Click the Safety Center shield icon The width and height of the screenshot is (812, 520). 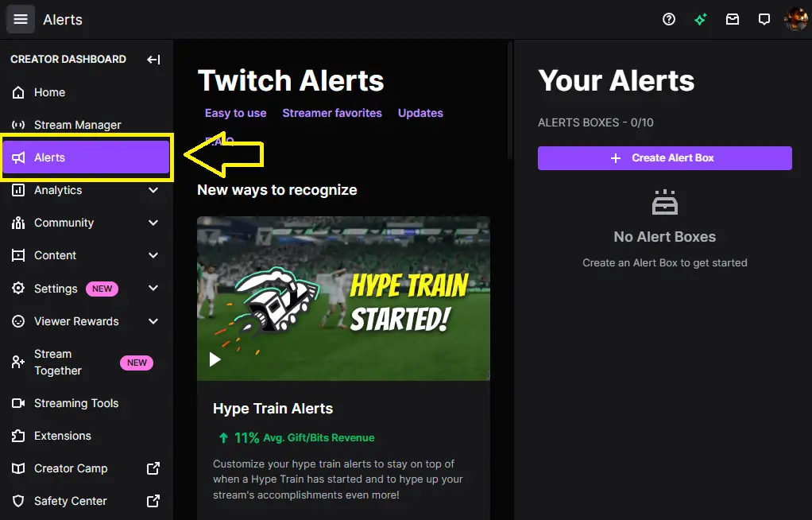[x=18, y=502]
